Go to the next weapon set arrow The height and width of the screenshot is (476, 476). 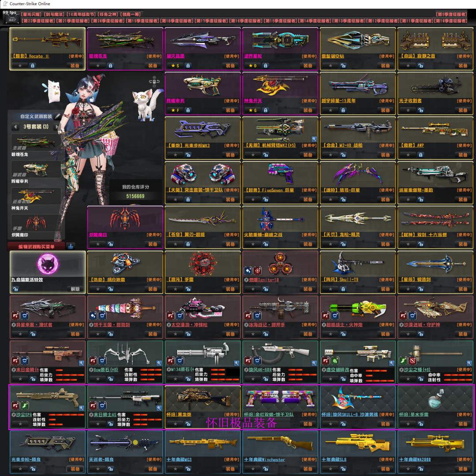[x=56, y=126]
